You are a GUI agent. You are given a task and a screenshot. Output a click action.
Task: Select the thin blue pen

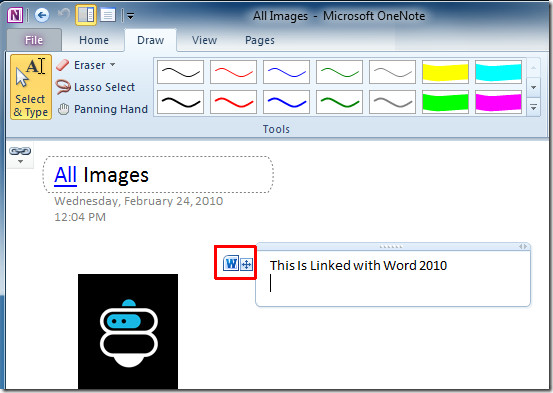pos(286,72)
